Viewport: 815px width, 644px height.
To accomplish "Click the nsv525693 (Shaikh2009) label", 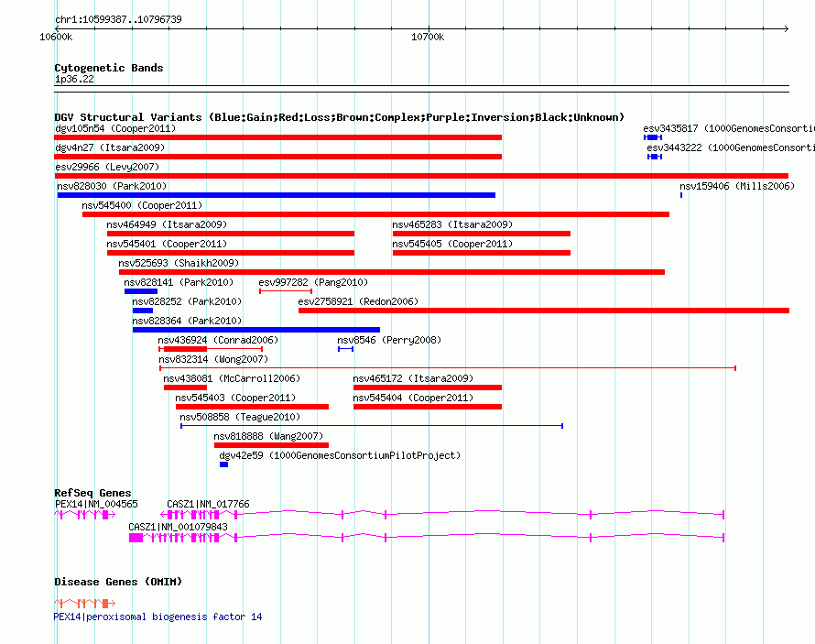I will (x=179, y=263).
